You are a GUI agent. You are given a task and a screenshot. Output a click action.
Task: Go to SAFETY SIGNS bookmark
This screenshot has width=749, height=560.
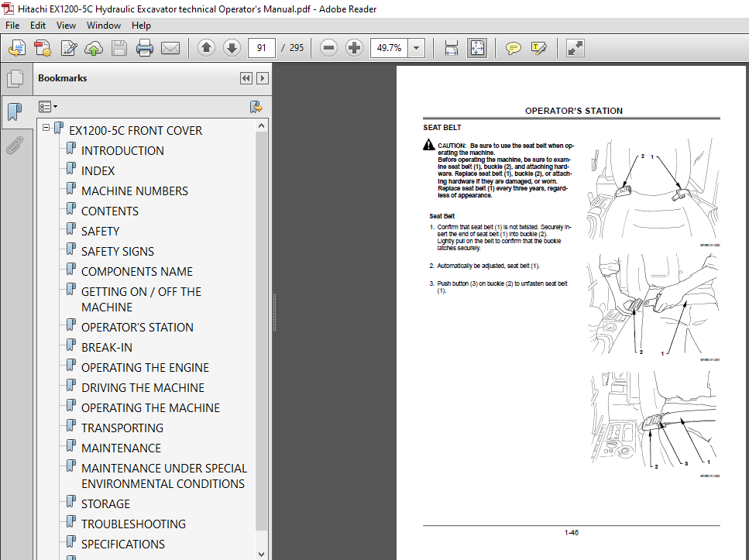118,251
